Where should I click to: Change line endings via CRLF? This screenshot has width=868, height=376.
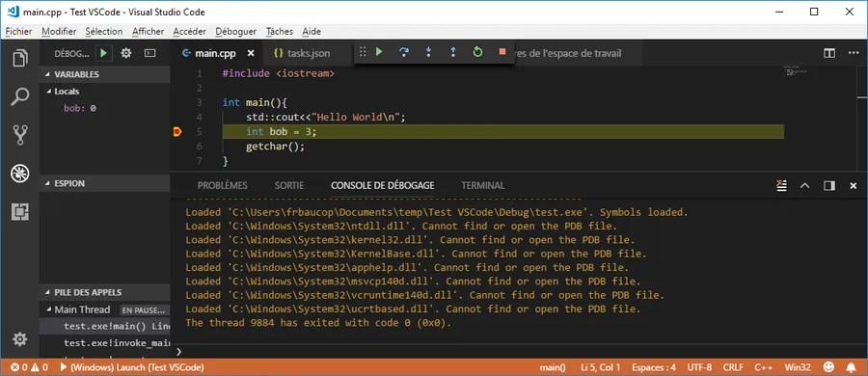point(733,367)
